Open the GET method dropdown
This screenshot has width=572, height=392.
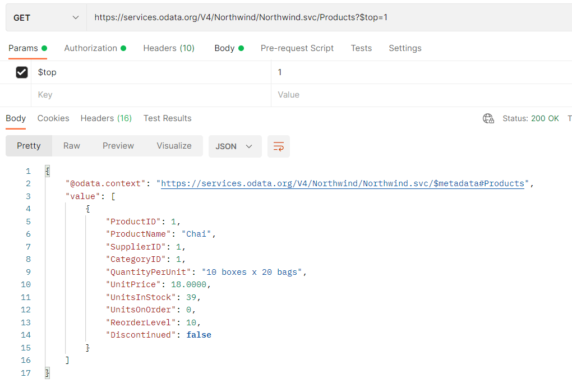click(x=46, y=18)
